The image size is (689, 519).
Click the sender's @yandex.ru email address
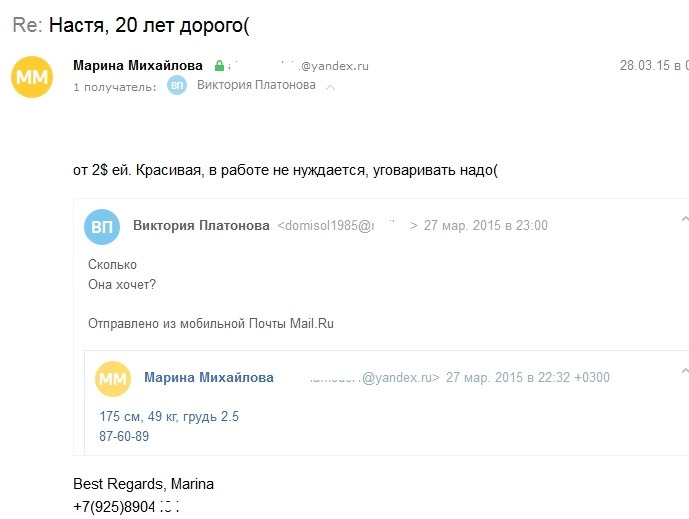click(x=298, y=66)
